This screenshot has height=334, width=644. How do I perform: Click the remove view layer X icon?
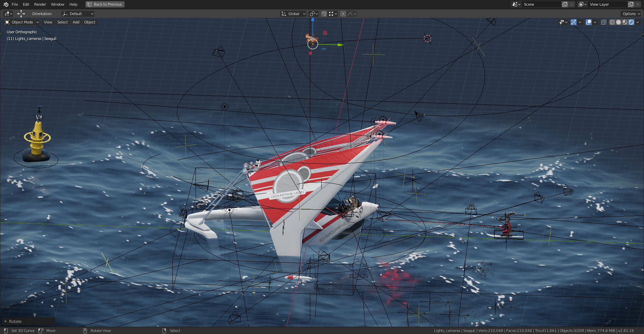pos(638,4)
